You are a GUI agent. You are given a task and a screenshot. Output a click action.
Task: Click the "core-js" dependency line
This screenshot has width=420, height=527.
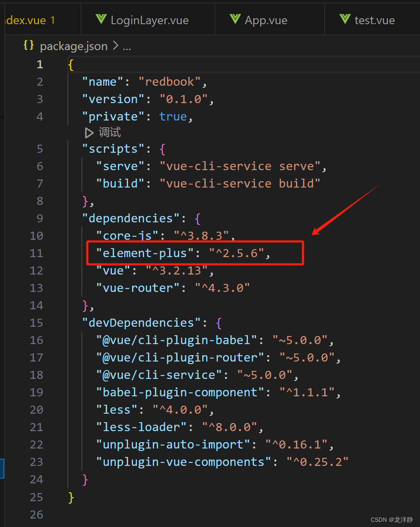pos(166,236)
